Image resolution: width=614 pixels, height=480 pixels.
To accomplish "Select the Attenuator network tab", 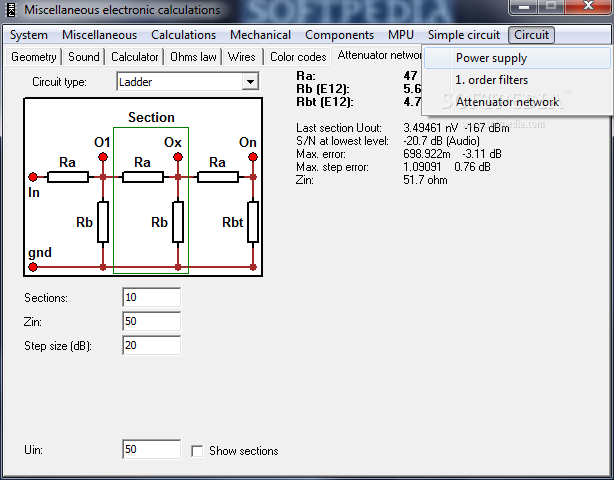I will tap(379, 56).
